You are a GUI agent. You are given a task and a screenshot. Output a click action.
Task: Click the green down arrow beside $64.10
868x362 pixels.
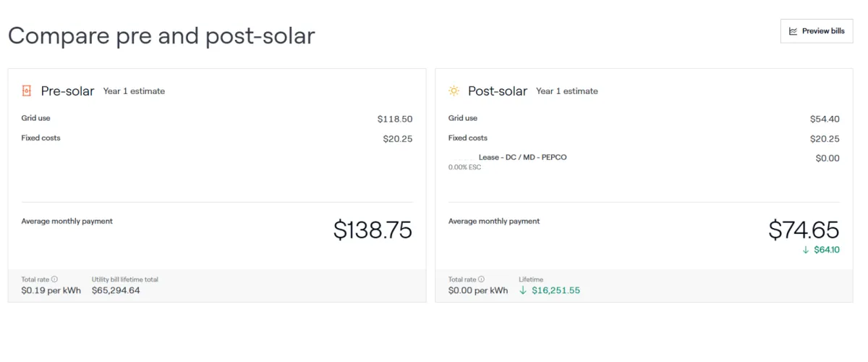pos(806,250)
